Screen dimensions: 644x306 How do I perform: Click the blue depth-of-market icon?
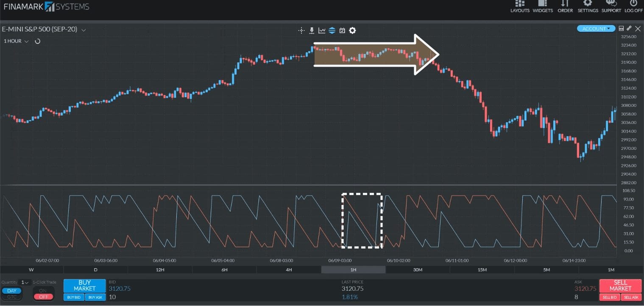click(x=332, y=30)
